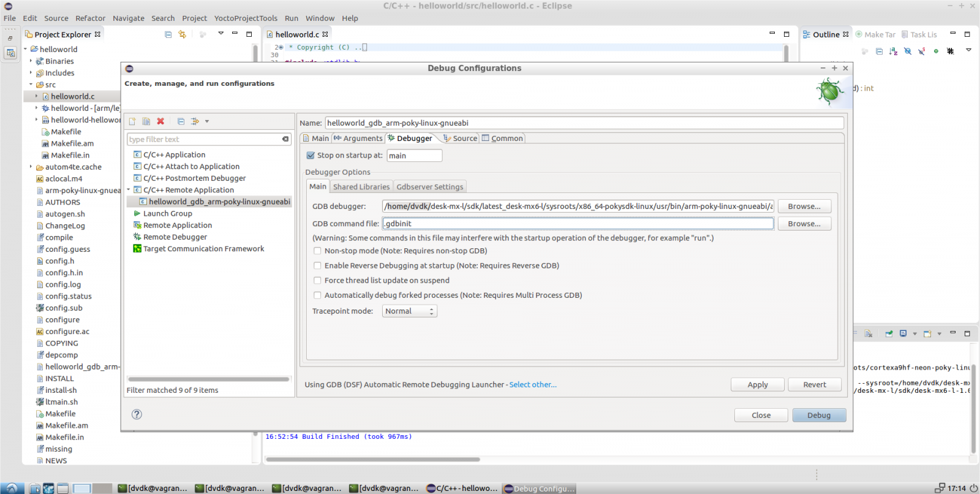The width and height of the screenshot is (980, 494).
Task: Click the new launch configuration icon
Action: 132,121
